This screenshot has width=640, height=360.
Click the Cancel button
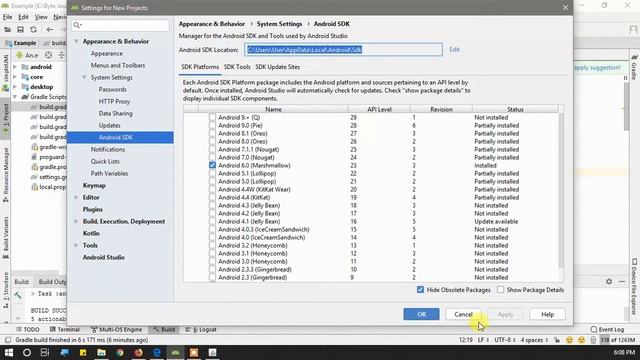463,314
